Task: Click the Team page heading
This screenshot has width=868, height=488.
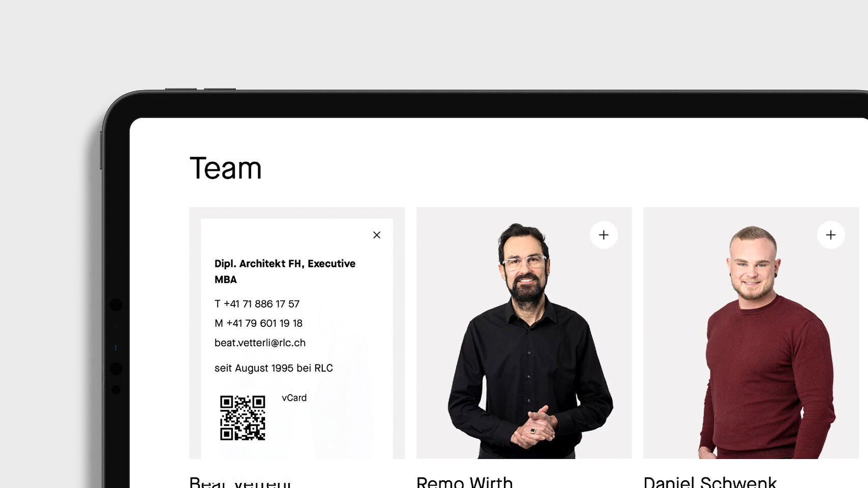Action: pyautogui.click(x=226, y=168)
